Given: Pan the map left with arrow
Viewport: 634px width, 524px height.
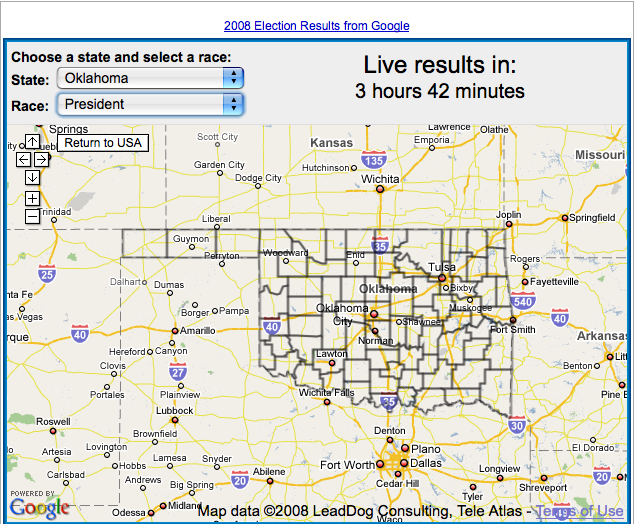Looking at the screenshot, I should point(23,159).
